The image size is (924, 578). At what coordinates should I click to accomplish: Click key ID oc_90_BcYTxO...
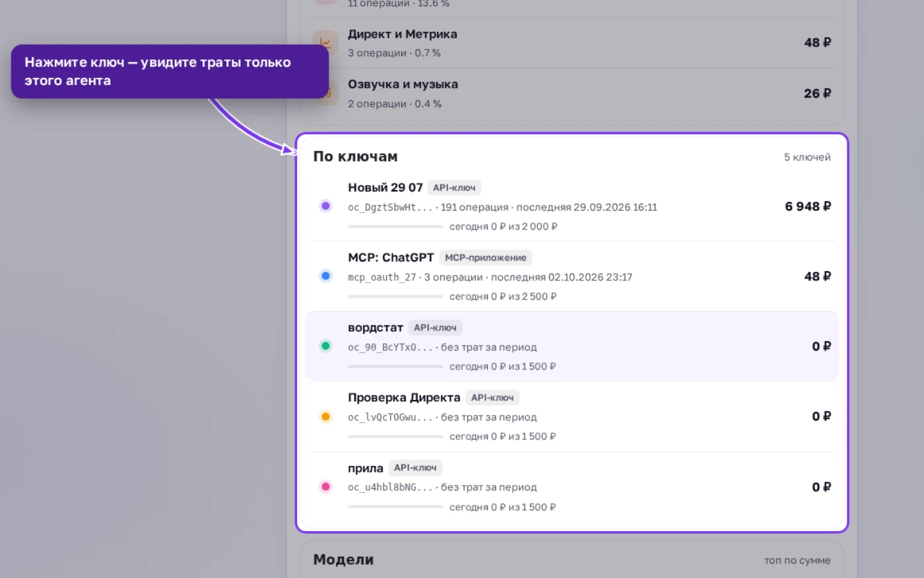[390, 347]
